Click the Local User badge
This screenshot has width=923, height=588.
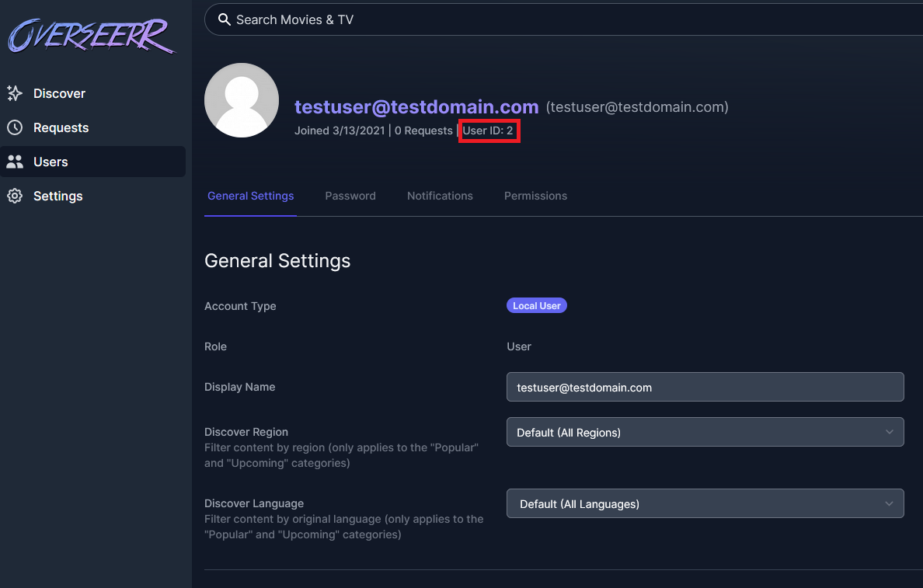(536, 305)
